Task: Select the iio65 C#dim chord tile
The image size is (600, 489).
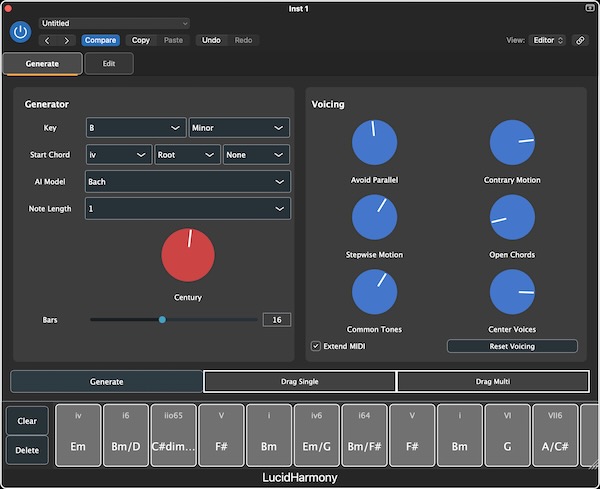Action: (173, 435)
